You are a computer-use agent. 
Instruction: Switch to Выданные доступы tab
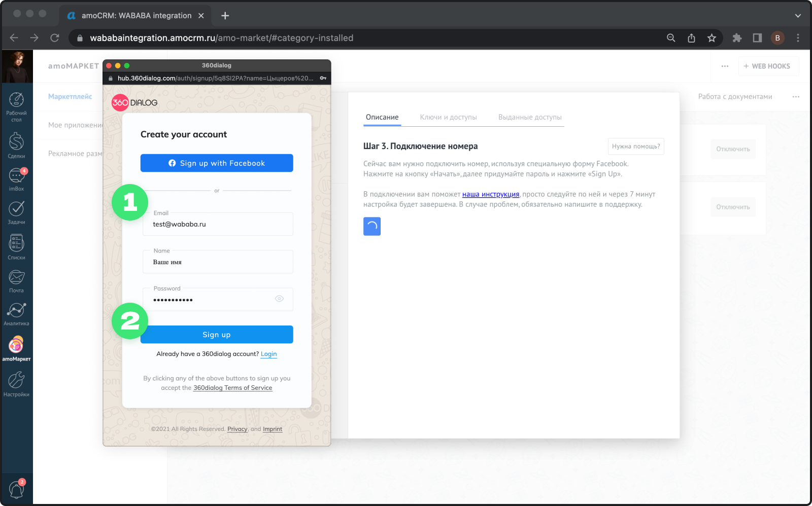(530, 117)
